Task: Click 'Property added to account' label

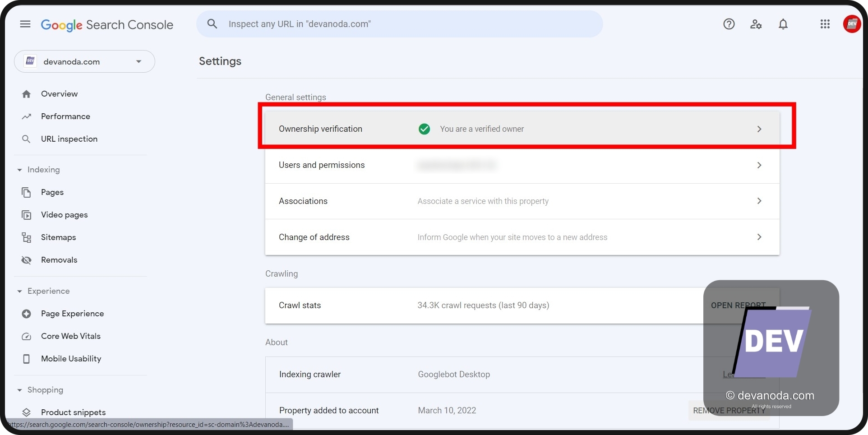Action: [329, 411]
